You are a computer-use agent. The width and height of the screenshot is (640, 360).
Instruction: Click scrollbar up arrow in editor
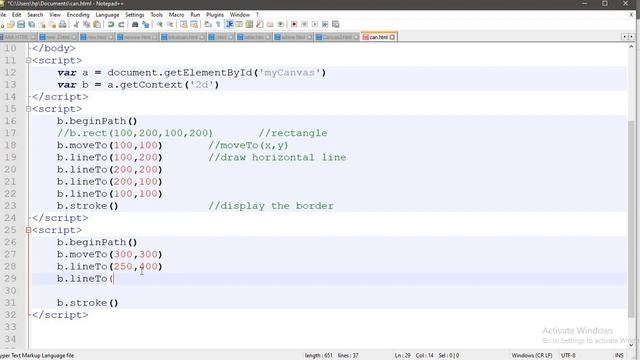(x=631, y=47)
